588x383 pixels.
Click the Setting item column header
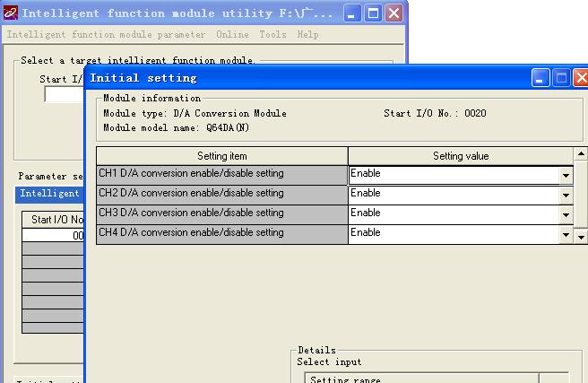pos(221,156)
